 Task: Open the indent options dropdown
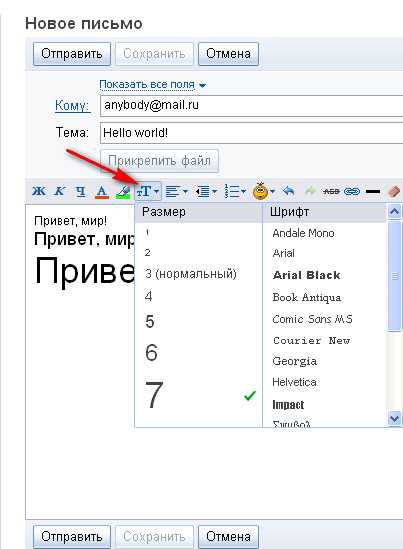(206, 192)
